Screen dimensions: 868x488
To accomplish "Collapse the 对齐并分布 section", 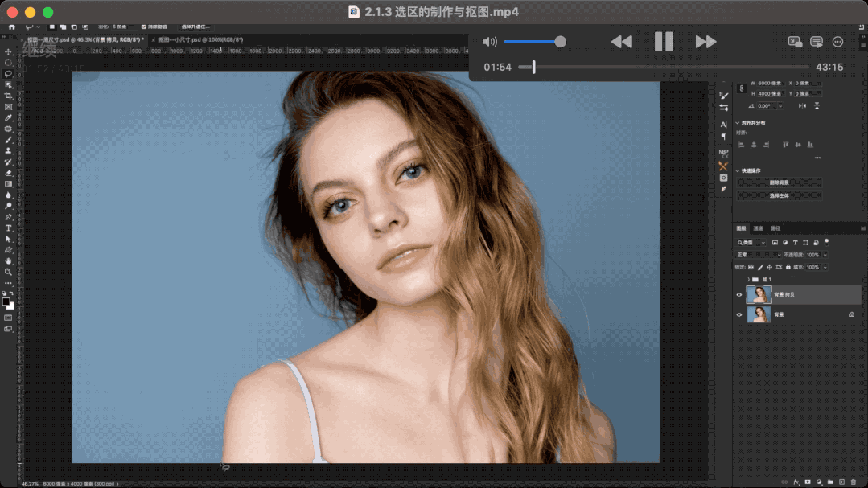I will pyautogui.click(x=738, y=123).
